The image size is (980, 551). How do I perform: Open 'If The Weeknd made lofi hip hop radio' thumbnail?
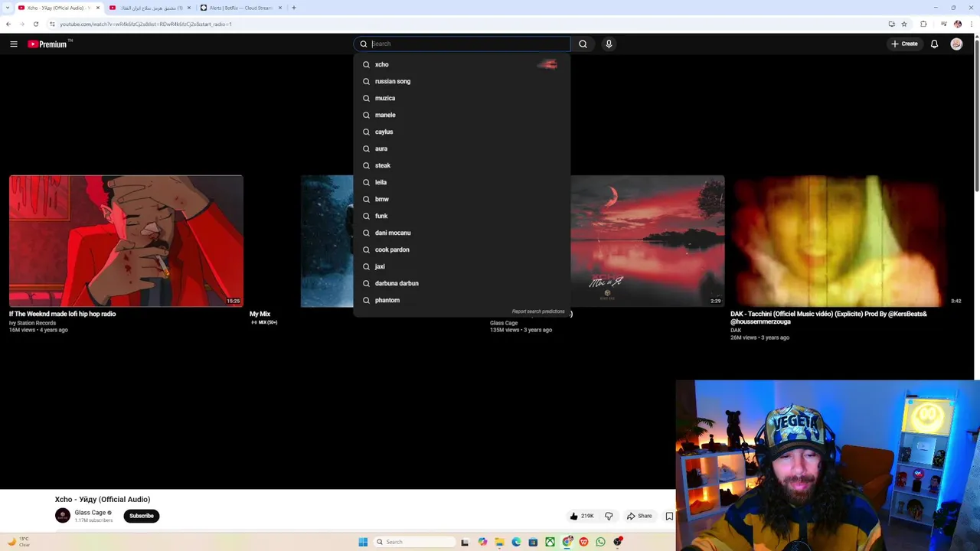[126, 241]
